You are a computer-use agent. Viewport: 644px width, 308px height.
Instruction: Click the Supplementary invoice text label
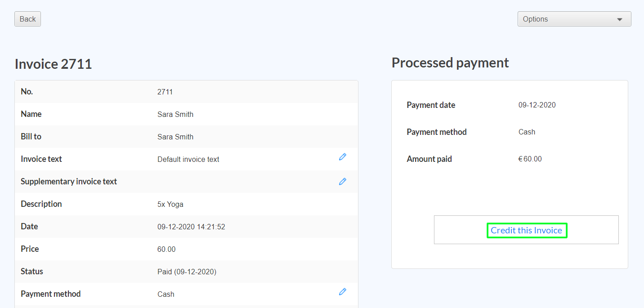[x=69, y=182]
